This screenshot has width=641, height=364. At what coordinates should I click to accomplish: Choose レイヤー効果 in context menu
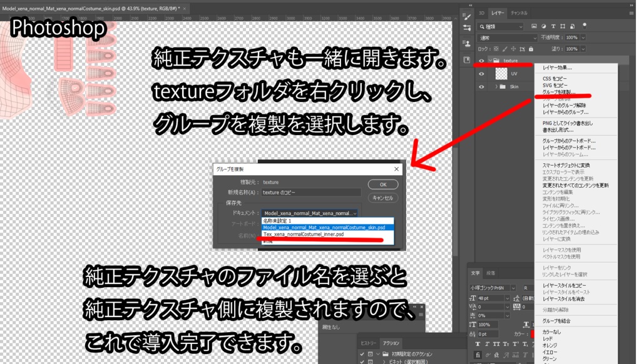pyautogui.click(x=556, y=68)
